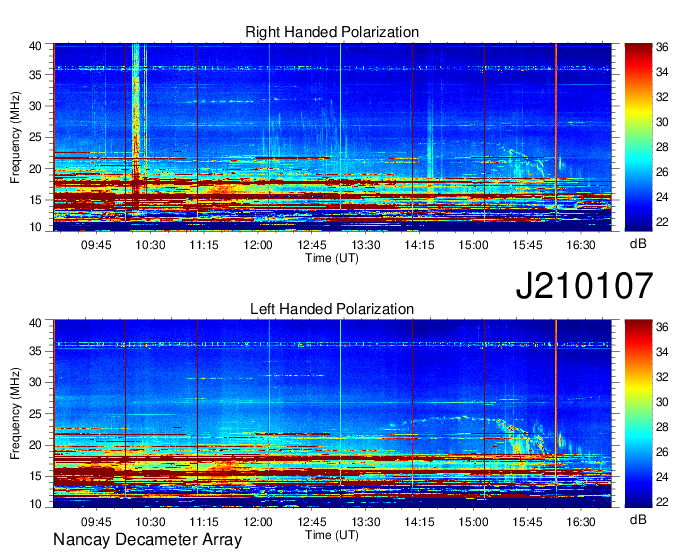Click the 36 dB label on Left Handed color bar
This screenshot has height=552, width=680.
tap(662, 327)
